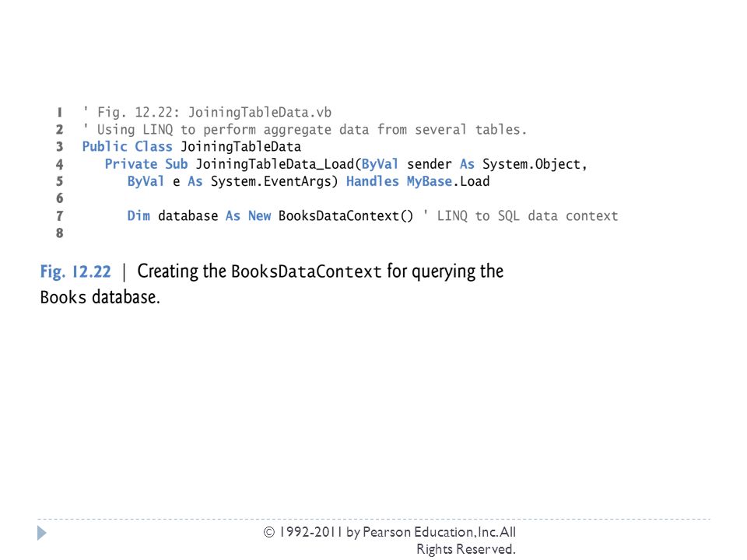The width and height of the screenshot is (747, 560).
Task: Click 'BooksDataContext' in the figure caption
Action: pos(307,272)
